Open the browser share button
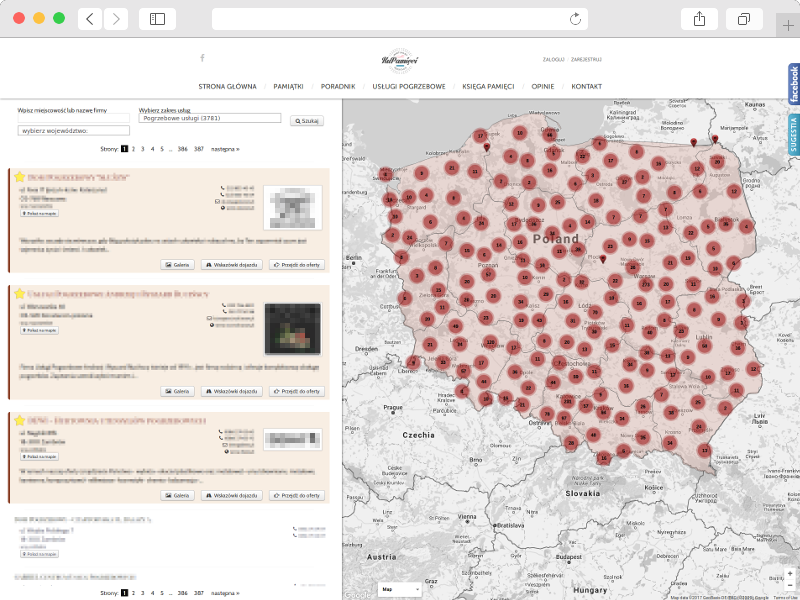Image resolution: width=800 pixels, height=600 pixels. tap(699, 19)
